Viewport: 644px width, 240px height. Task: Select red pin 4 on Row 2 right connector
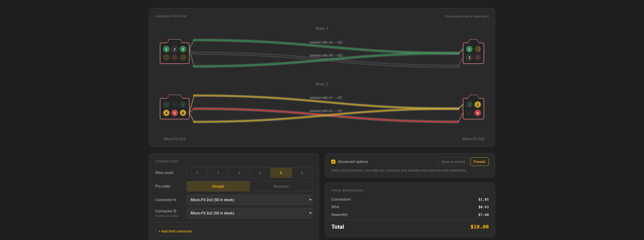tap(477, 113)
